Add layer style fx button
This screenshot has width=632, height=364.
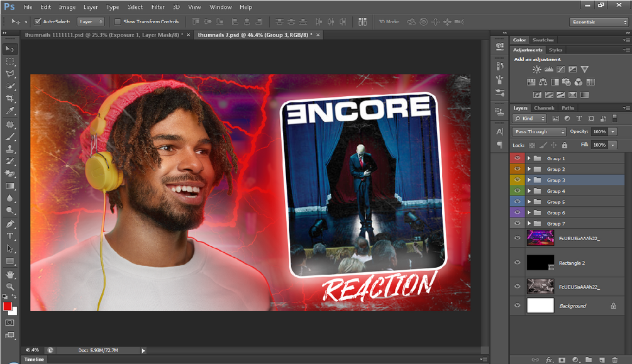tap(549, 360)
